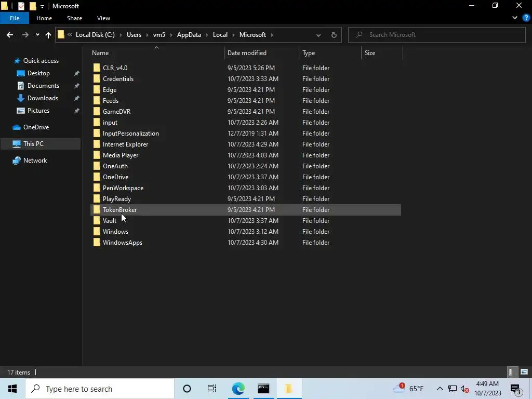
Task: Open Documents in navigation pane
Action: pos(43,86)
